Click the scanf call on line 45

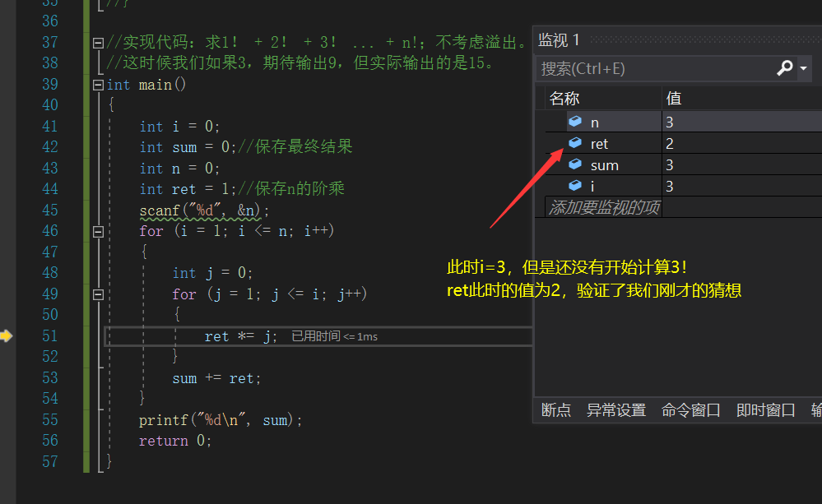pos(204,210)
